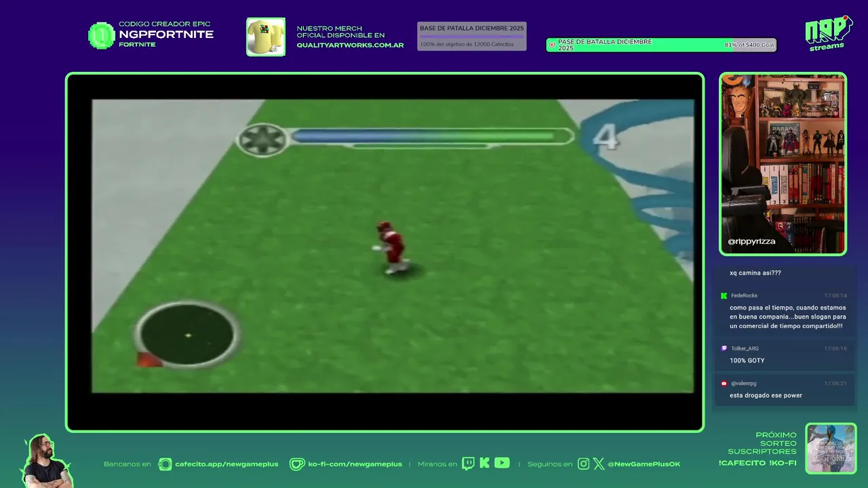Open the cafecito.app/newgameplus link
Screen dimensions: 868x488
click(226, 464)
